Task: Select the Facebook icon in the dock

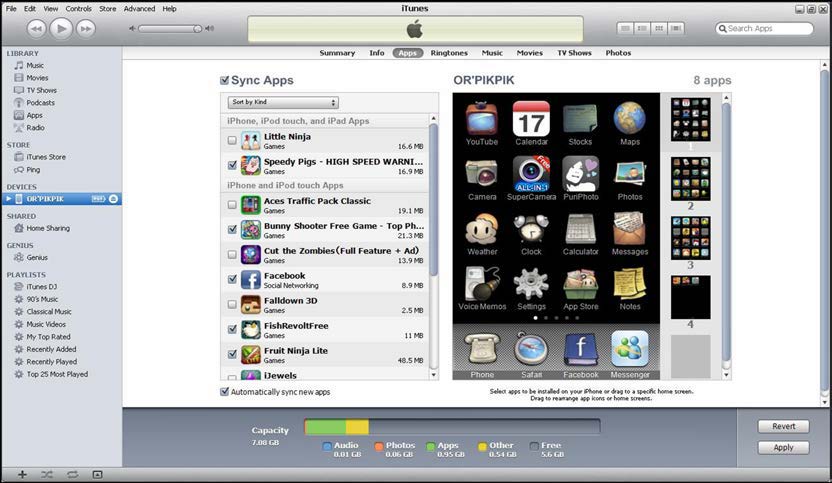Action: point(580,350)
